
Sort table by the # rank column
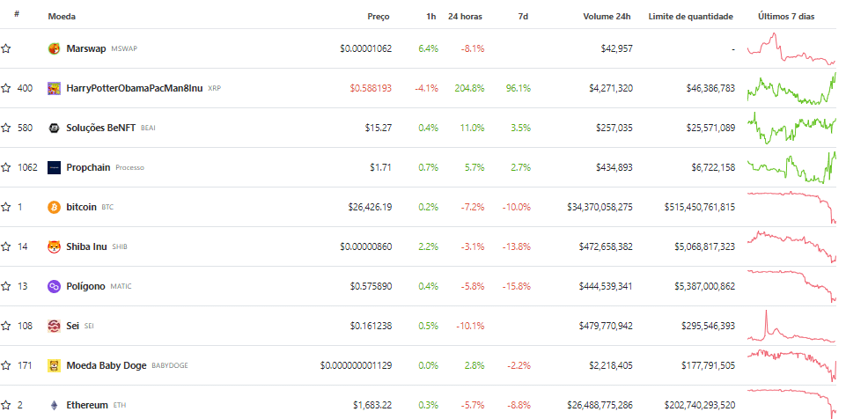coord(17,15)
